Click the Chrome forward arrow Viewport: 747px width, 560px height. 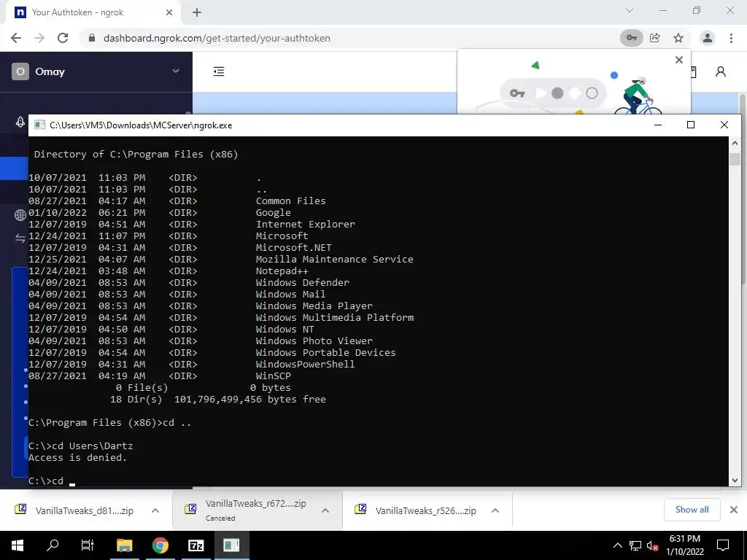(x=39, y=38)
